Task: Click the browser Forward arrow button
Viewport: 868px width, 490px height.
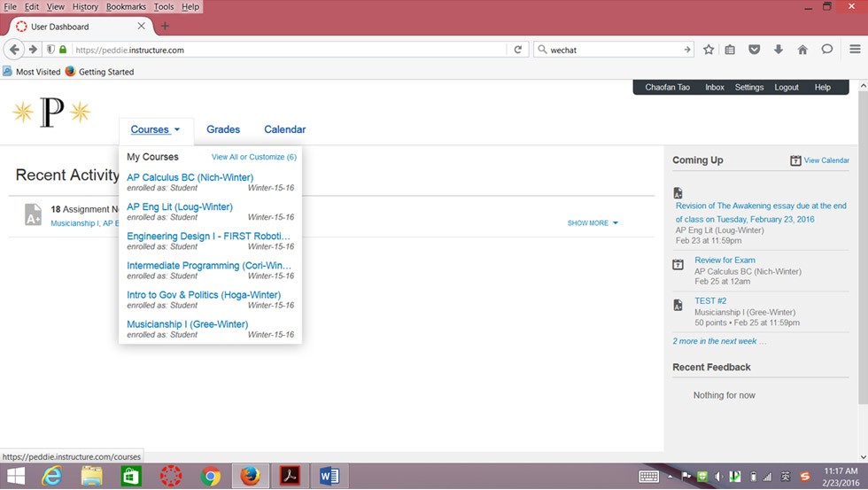Action: click(x=34, y=50)
